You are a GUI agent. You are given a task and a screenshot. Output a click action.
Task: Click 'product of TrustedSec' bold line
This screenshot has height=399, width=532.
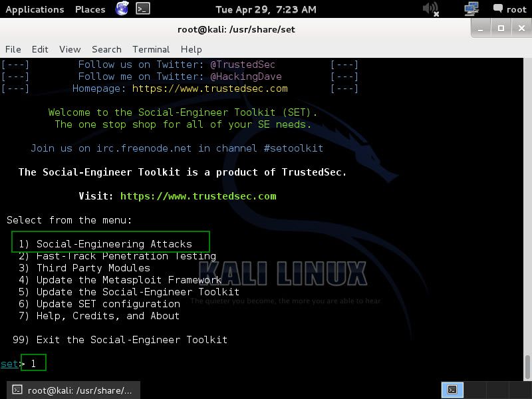[x=182, y=172]
